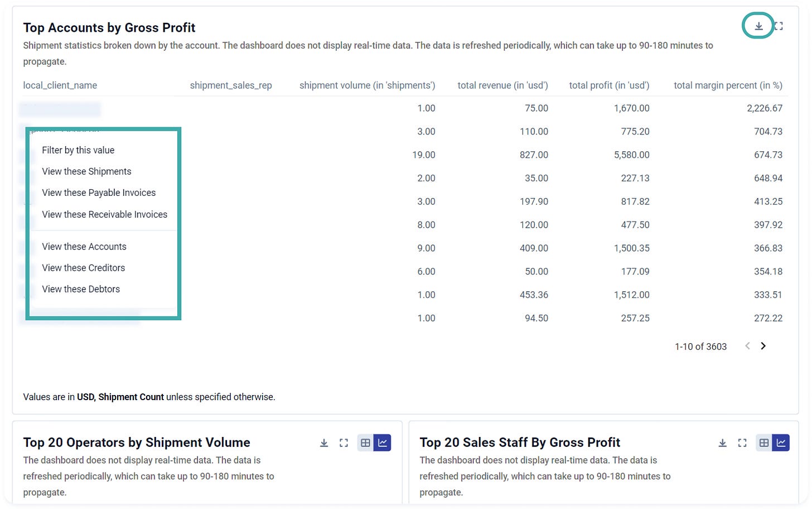Sort by total profit column header
Screen dimensions: 812x510
pyautogui.click(x=609, y=85)
